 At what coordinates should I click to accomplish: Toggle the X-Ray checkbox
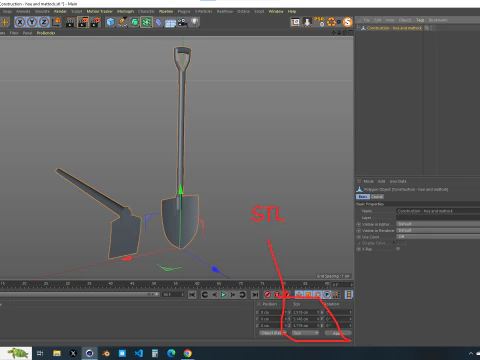pos(398,249)
